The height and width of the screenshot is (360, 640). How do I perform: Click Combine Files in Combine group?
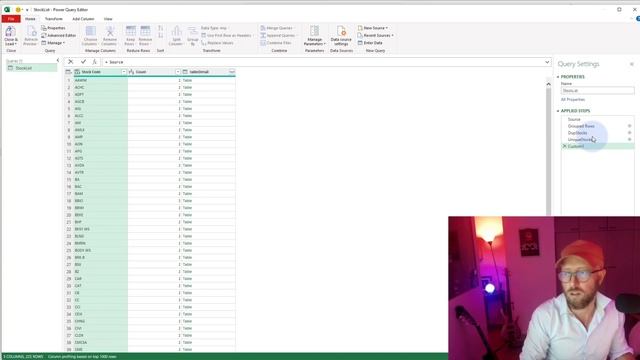pyautogui.click(x=276, y=43)
